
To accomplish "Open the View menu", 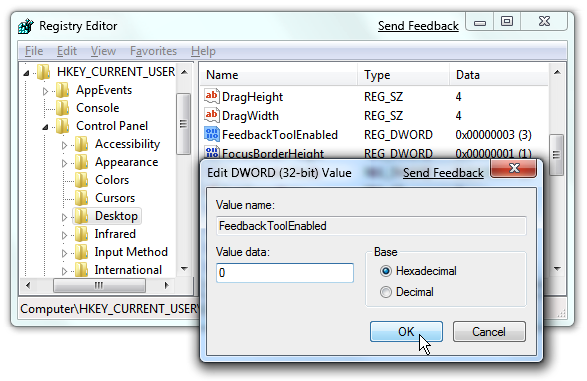I will coord(103,51).
